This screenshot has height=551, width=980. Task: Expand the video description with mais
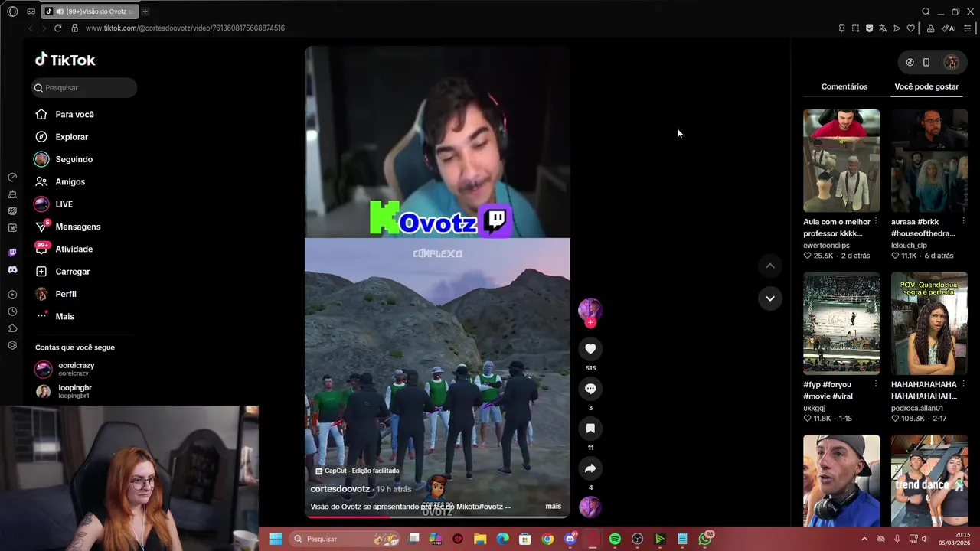553,506
